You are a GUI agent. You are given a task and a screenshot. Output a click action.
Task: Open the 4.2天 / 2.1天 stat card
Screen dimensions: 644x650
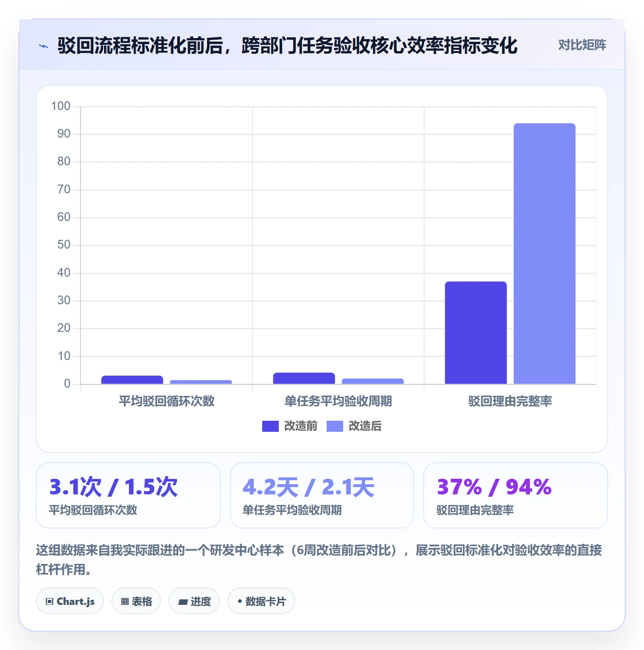click(322, 495)
